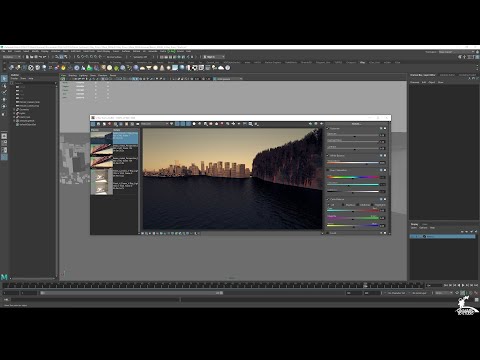Toggle the Channel Box icon at top right corner
The height and width of the screenshot is (360, 480).
[477, 57]
